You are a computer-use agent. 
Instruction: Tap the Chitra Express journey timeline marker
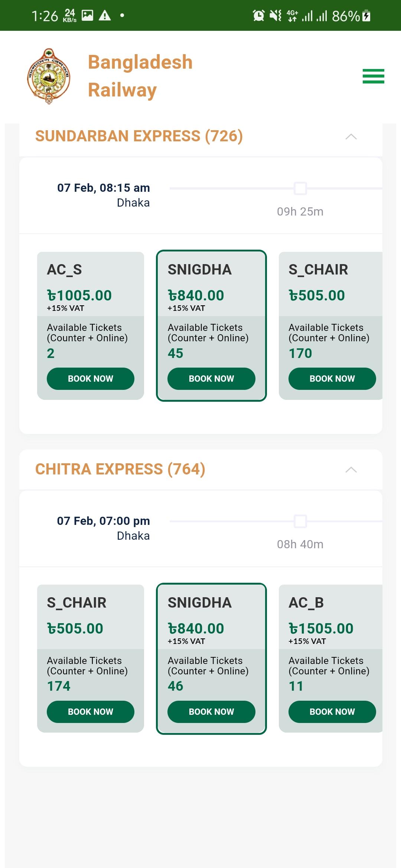[300, 521]
